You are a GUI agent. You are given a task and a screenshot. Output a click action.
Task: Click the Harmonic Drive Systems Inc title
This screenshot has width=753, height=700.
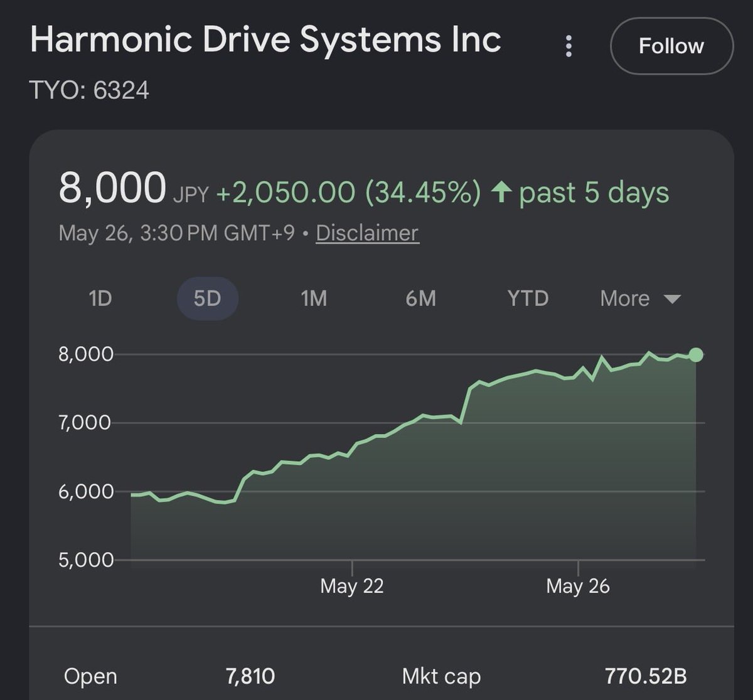tap(265, 40)
